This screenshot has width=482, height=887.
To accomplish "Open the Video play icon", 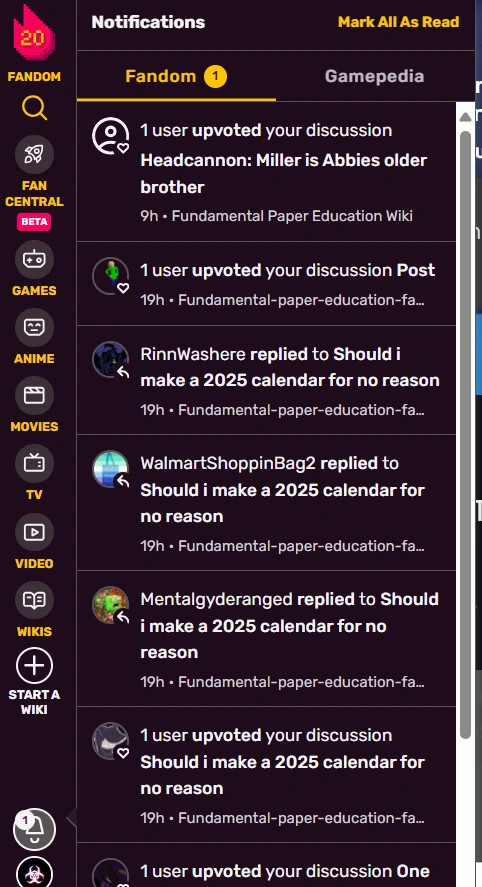I will pos(34,532).
